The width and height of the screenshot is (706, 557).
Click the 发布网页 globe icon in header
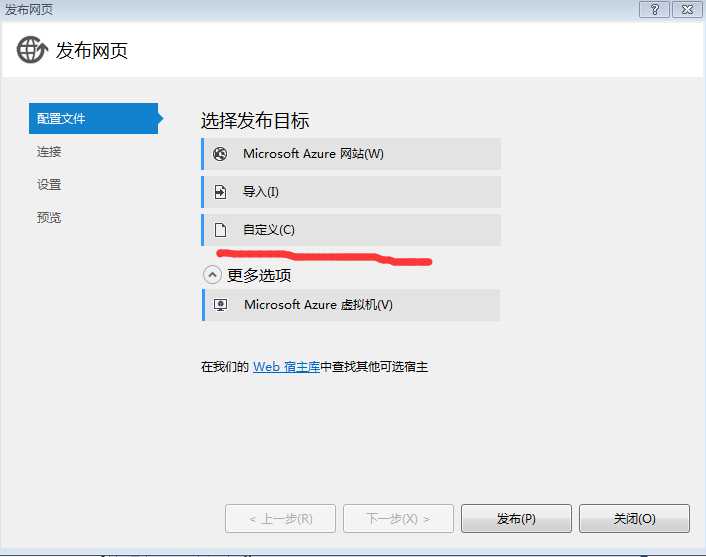pyautogui.click(x=32, y=50)
